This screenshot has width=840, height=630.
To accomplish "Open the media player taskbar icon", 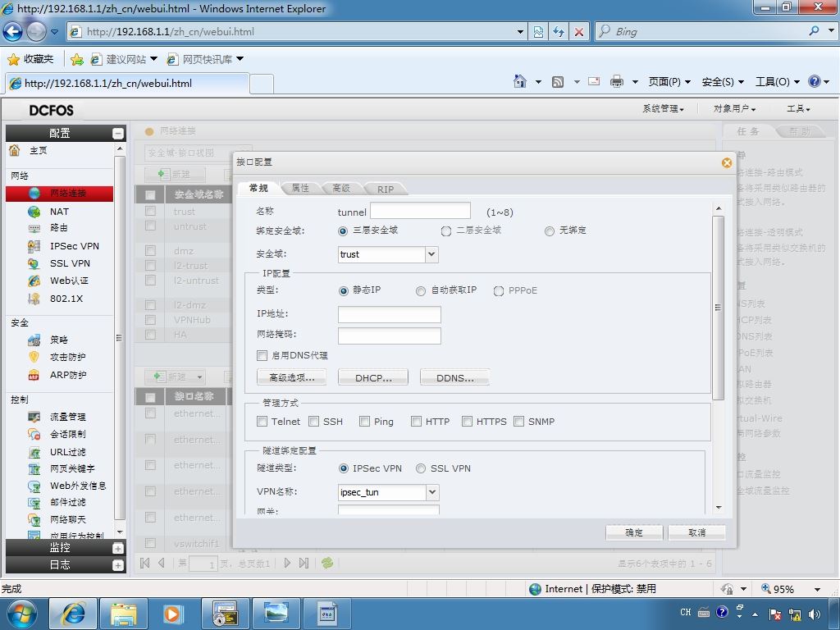I will [x=172, y=614].
